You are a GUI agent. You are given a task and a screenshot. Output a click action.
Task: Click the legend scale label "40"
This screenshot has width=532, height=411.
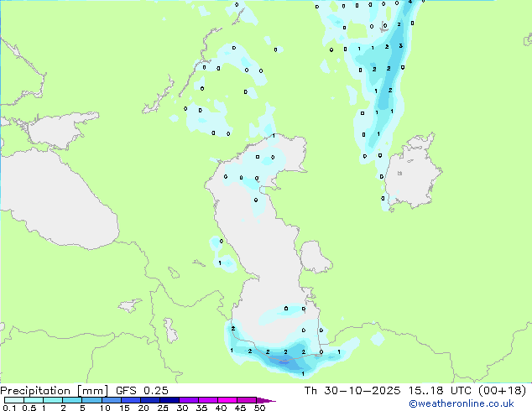(x=221, y=408)
